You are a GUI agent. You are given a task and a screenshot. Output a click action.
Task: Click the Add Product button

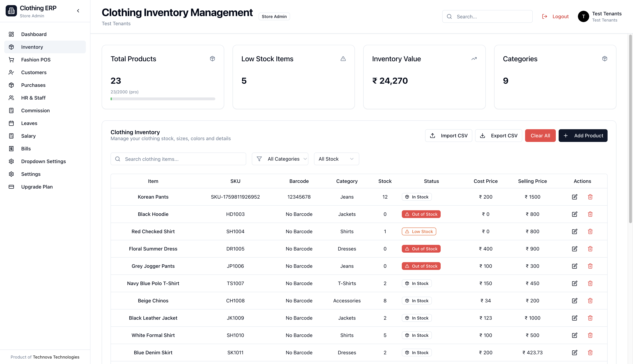[583, 136]
